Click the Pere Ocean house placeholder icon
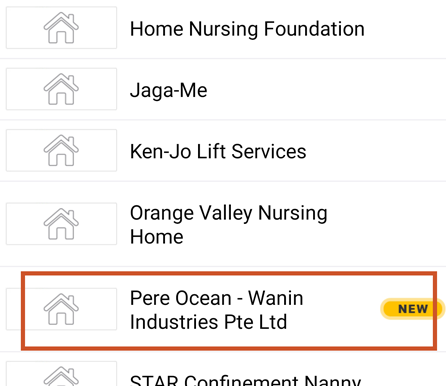 tap(61, 309)
